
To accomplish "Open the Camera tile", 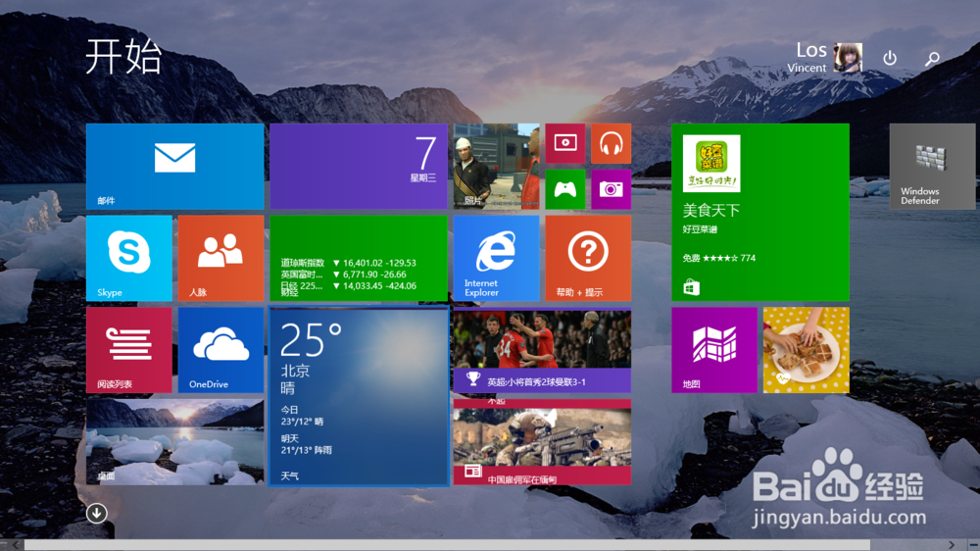I will [x=612, y=189].
